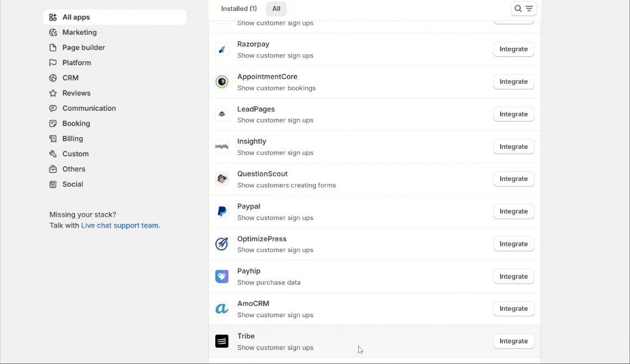
Task: Open the Live chat support team link
Action: pyautogui.click(x=120, y=225)
